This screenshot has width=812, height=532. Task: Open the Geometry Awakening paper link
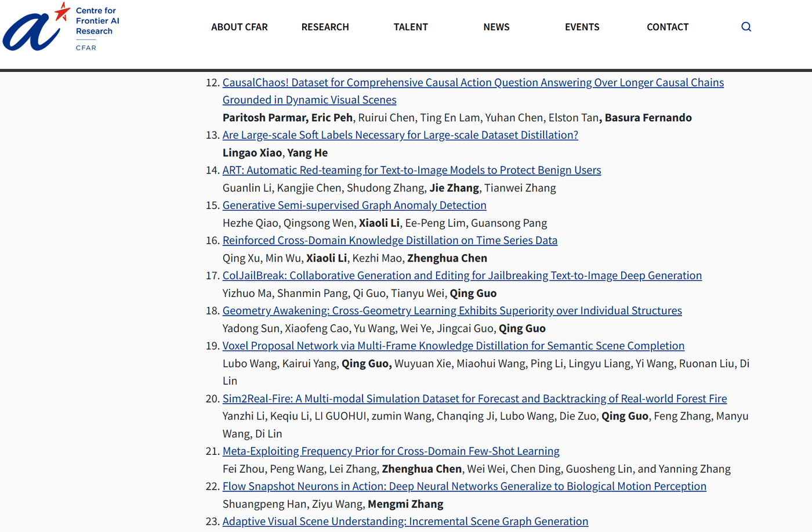click(452, 310)
